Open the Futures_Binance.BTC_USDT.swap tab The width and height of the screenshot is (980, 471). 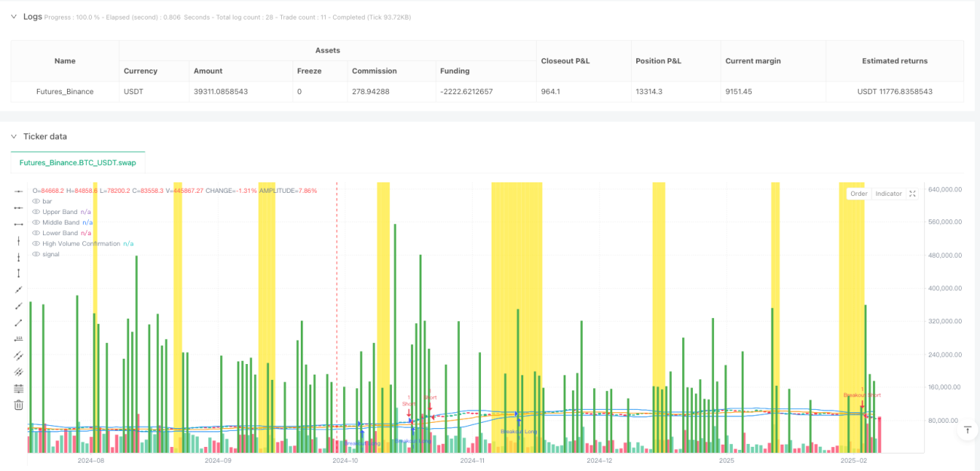pyautogui.click(x=78, y=163)
